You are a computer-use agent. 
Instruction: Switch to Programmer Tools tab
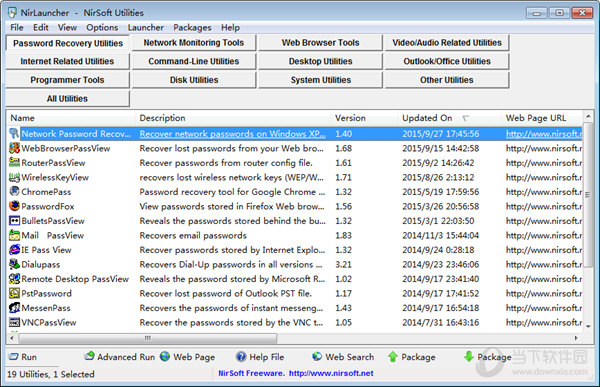(67, 80)
